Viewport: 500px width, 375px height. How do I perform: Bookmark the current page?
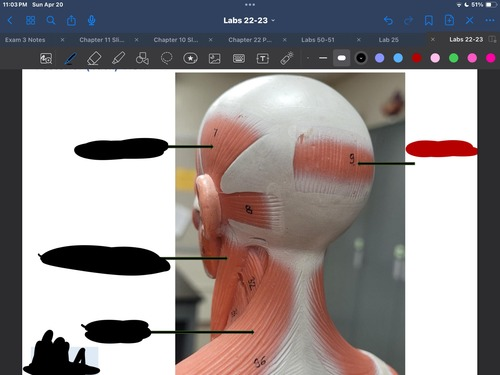pyautogui.click(x=429, y=21)
